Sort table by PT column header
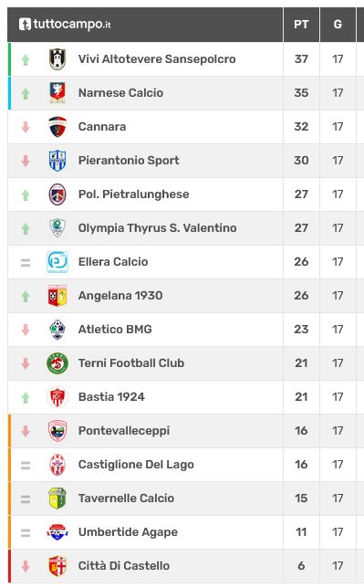 click(301, 25)
